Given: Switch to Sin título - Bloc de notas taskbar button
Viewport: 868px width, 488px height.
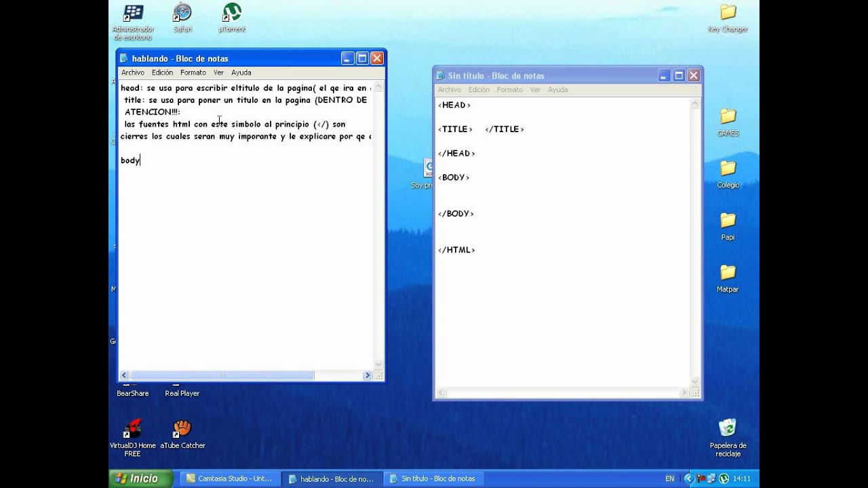Looking at the screenshot, I should click(x=434, y=479).
